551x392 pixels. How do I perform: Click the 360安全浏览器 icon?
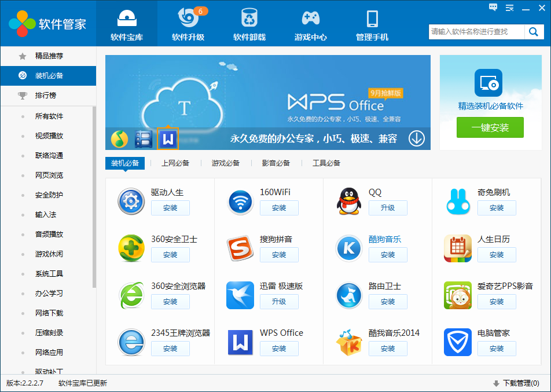(x=131, y=295)
